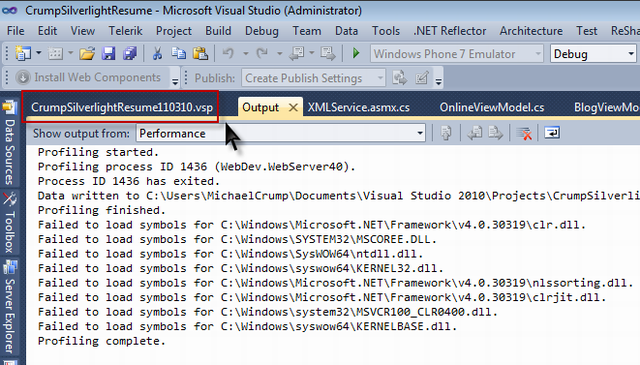Viewport: 640px width, 365px height.
Task: Click the edit publish settings icon
Action: (x=422, y=78)
